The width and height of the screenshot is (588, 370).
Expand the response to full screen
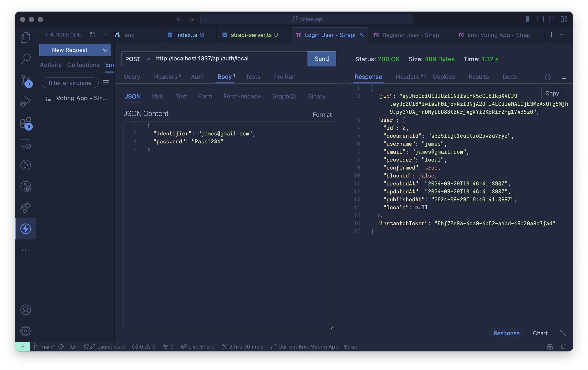[x=563, y=333]
